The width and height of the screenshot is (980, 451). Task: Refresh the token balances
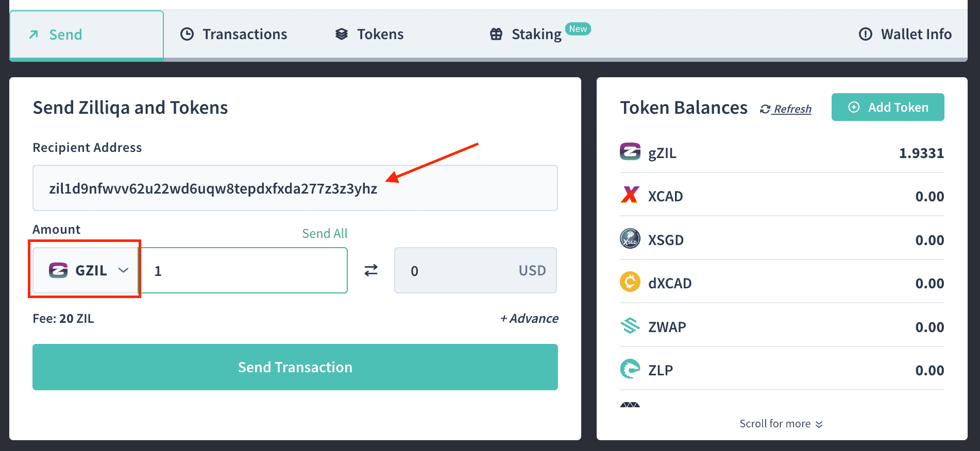(x=786, y=109)
